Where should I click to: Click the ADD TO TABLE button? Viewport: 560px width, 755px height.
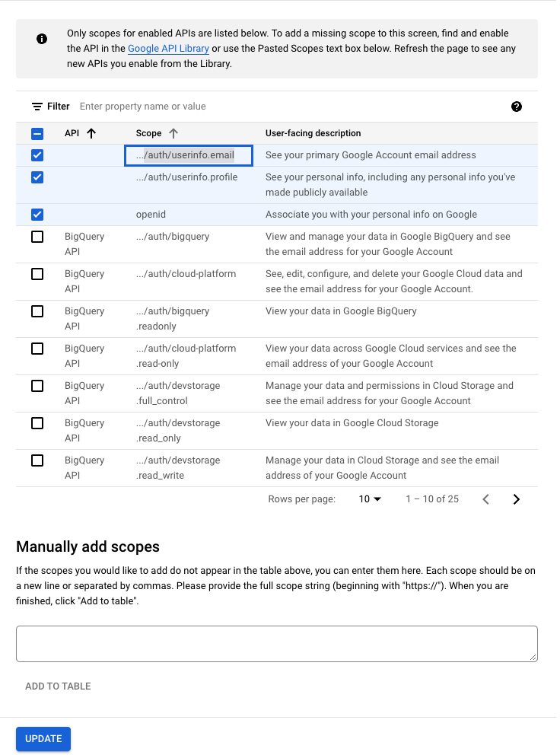pos(58,686)
